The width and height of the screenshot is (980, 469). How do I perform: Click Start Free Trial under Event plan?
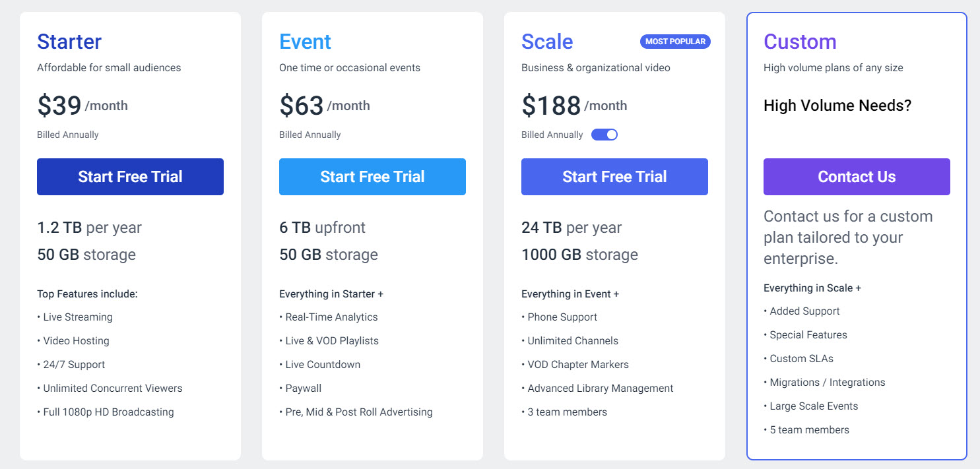[x=372, y=177]
